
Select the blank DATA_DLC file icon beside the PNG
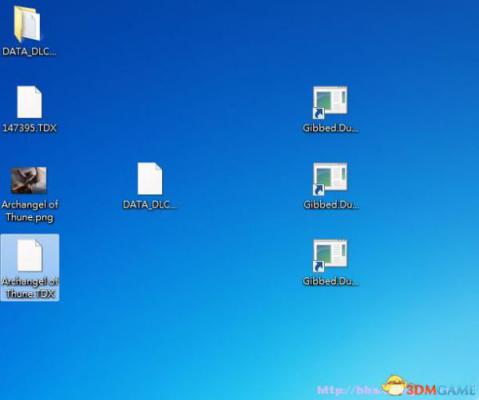point(150,179)
